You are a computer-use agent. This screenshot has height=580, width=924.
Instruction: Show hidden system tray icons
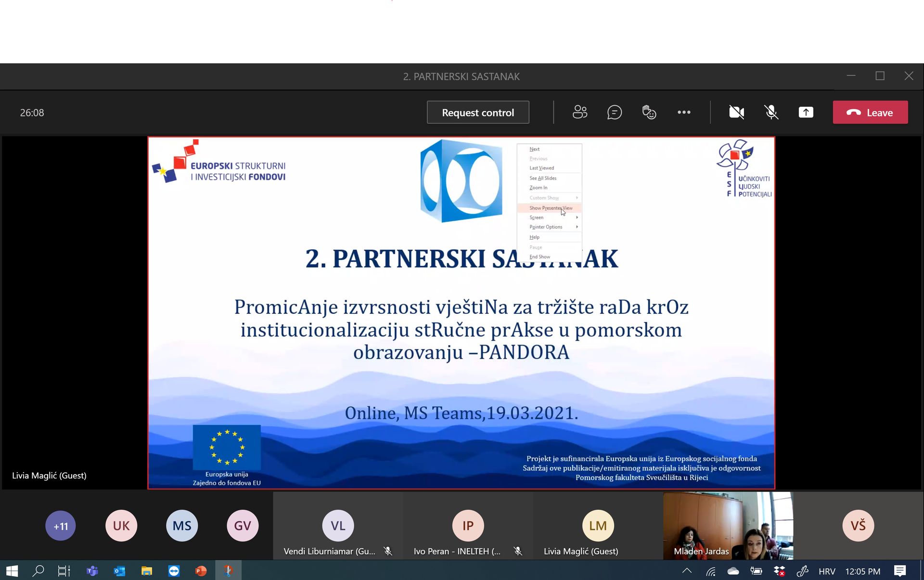pyautogui.click(x=687, y=571)
